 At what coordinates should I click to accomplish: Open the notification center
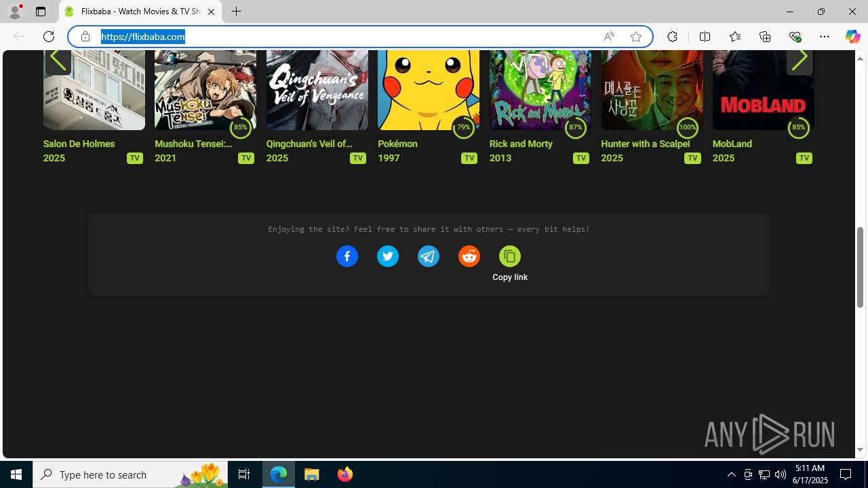(x=846, y=474)
